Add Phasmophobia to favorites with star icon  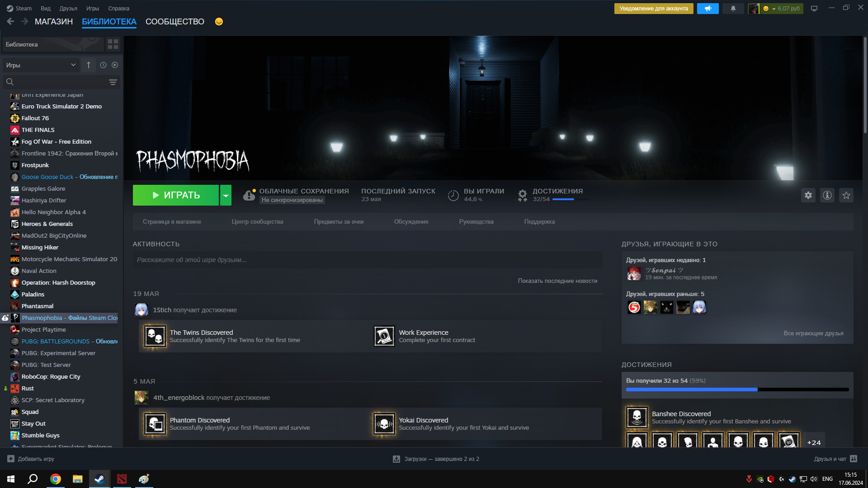[846, 195]
